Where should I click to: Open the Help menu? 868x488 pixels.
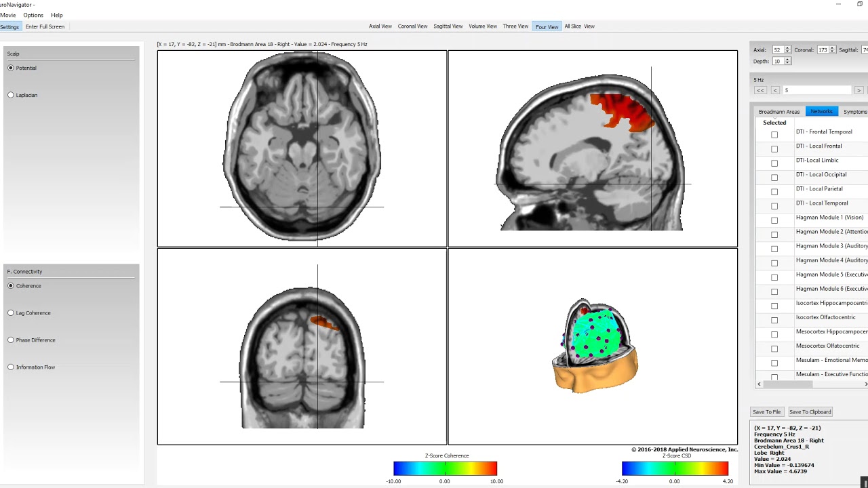coord(57,15)
